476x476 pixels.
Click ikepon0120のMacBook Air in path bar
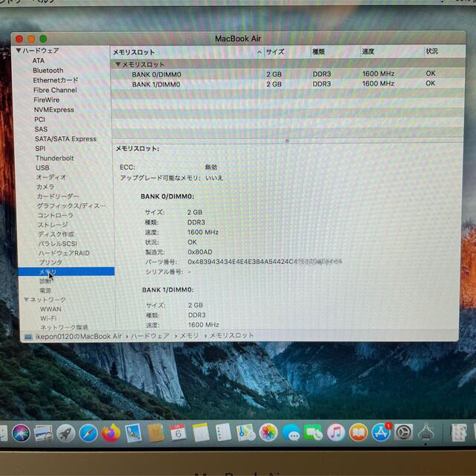click(78, 336)
